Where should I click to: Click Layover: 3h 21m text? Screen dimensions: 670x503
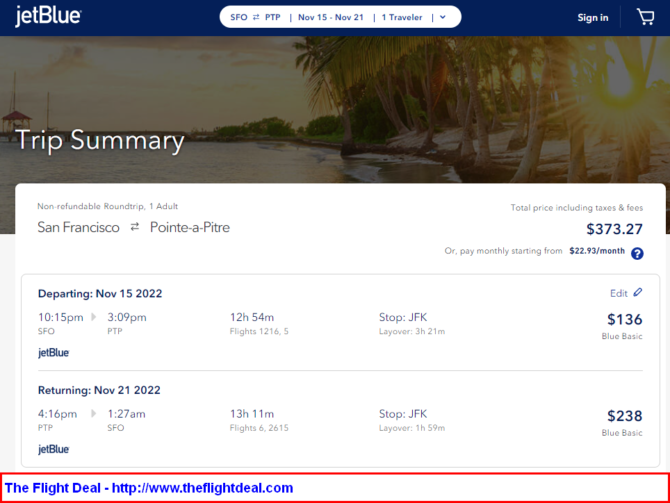tap(412, 331)
